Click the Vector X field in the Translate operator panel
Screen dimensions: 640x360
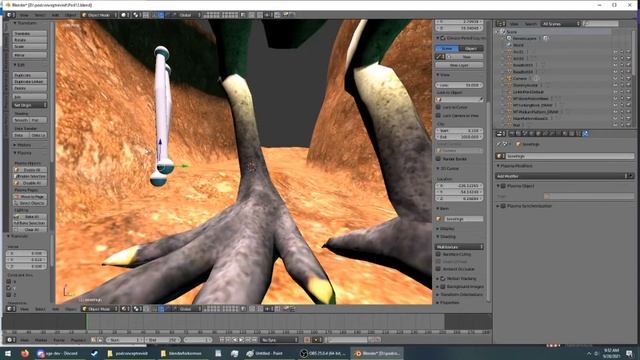[27, 253]
